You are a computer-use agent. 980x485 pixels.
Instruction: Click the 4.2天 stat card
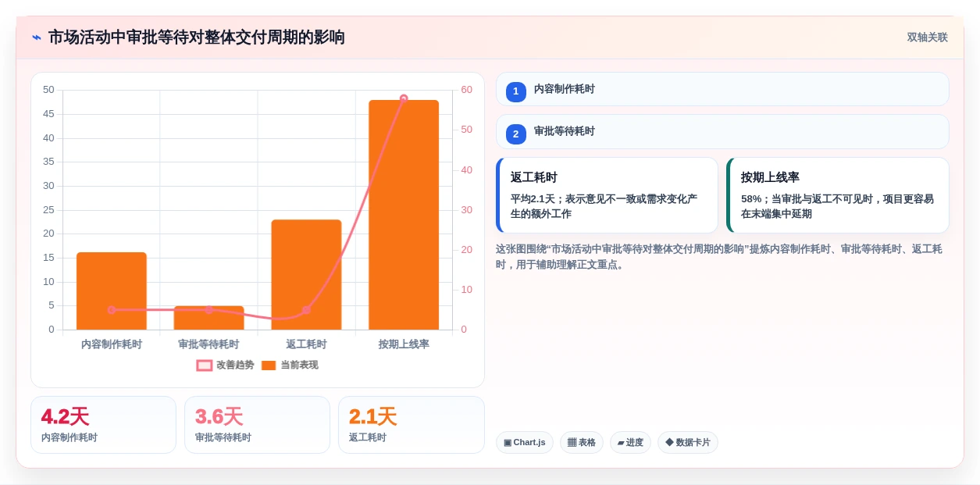click(103, 425)
